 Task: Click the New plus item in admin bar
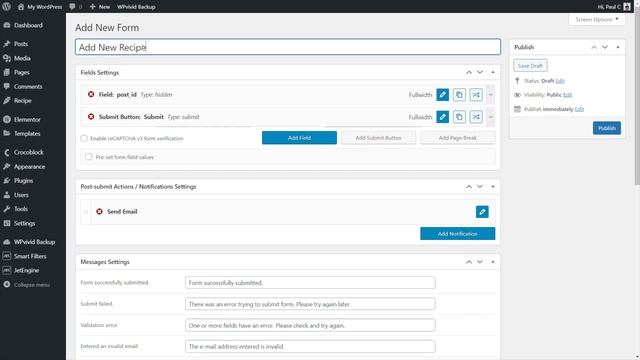(x=100, y=7)
